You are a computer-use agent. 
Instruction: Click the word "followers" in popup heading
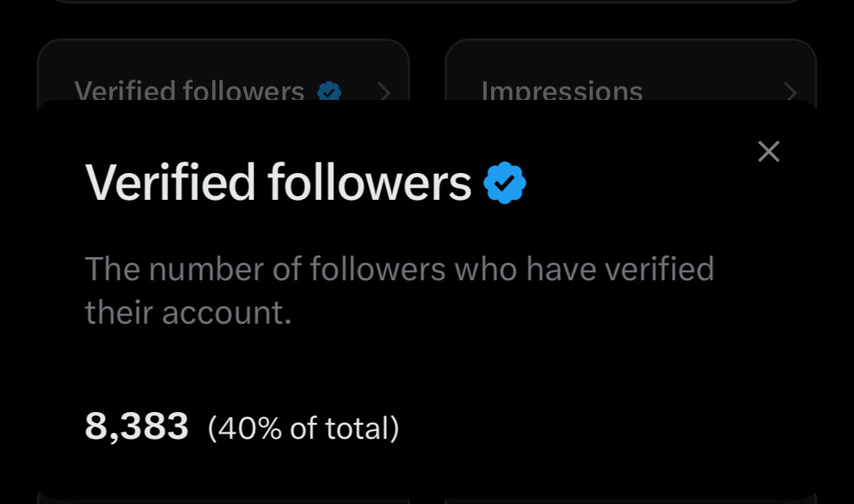point(369,183)
